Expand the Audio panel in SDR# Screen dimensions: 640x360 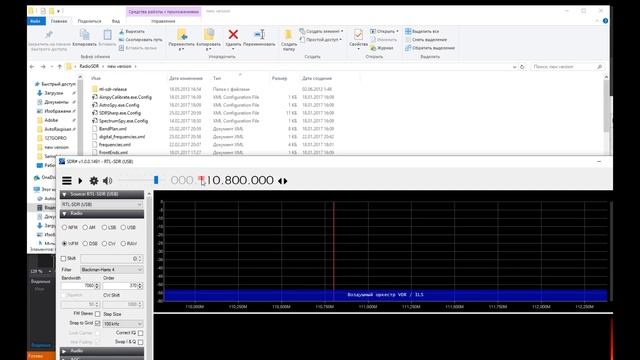(102, 351)
